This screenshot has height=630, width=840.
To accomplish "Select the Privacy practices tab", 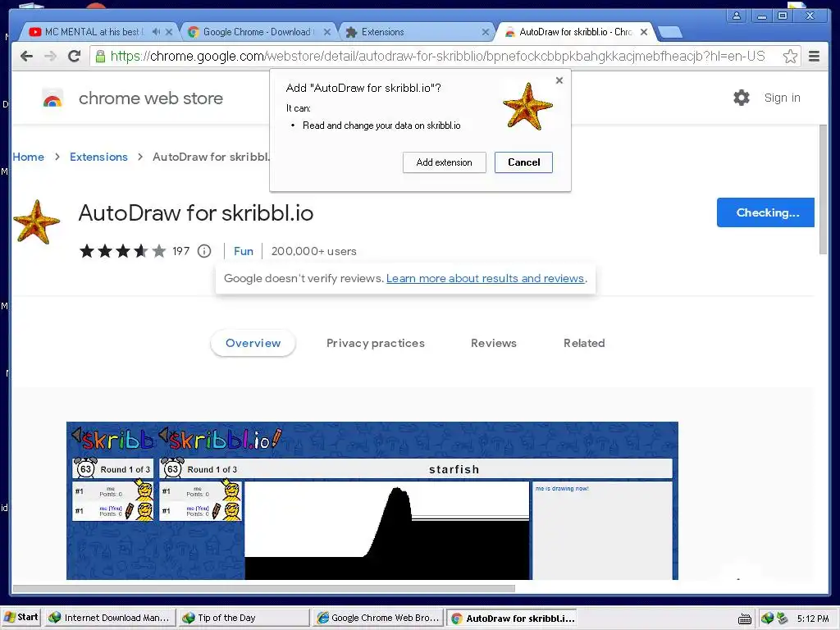I will pyautogui.click(x=376, y=343).
